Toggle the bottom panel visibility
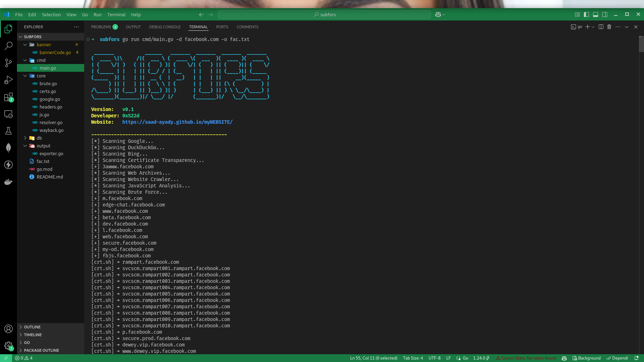This screenshot has width=644, height=362. 596,14
